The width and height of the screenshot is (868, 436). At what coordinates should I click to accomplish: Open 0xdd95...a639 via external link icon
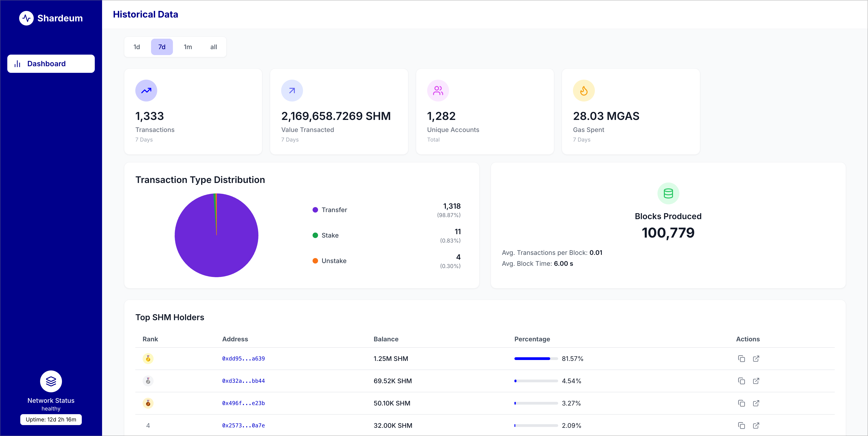[756, 359]
